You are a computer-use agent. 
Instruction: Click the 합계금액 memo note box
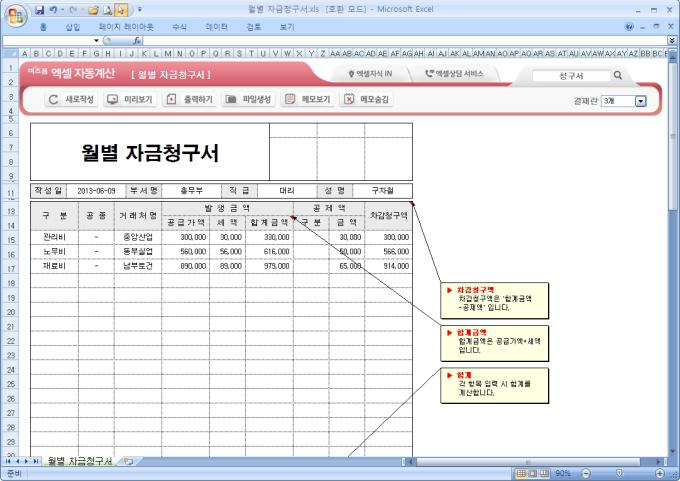(x=494, y=343)
